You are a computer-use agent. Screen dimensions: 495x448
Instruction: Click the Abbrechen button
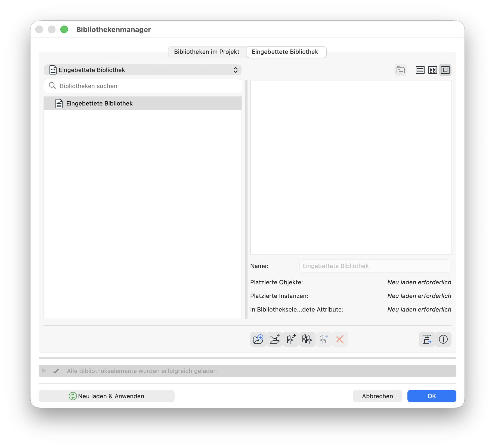coord(378,396)
